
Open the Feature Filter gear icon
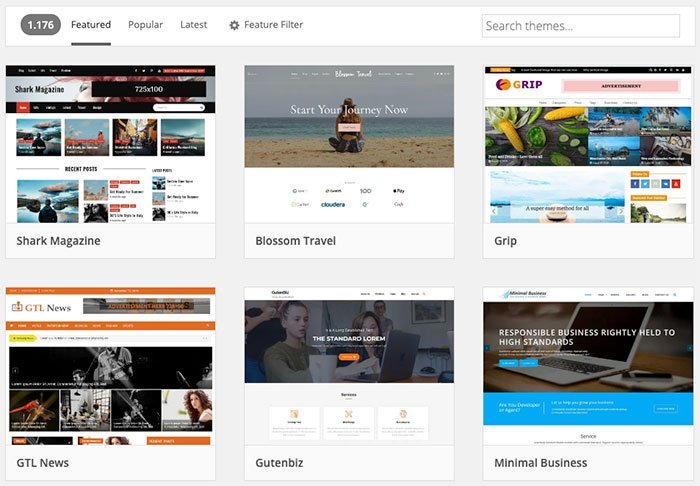tap(234, 25)
